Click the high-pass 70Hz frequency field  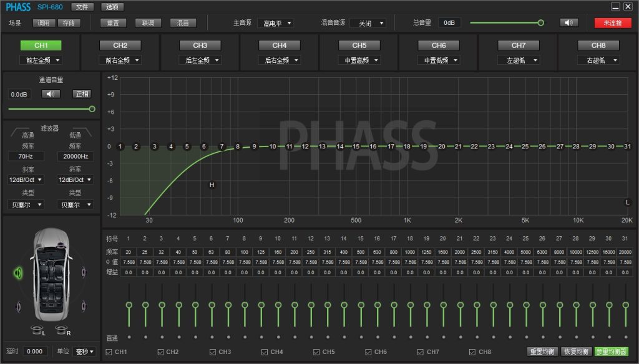(26, 156)
